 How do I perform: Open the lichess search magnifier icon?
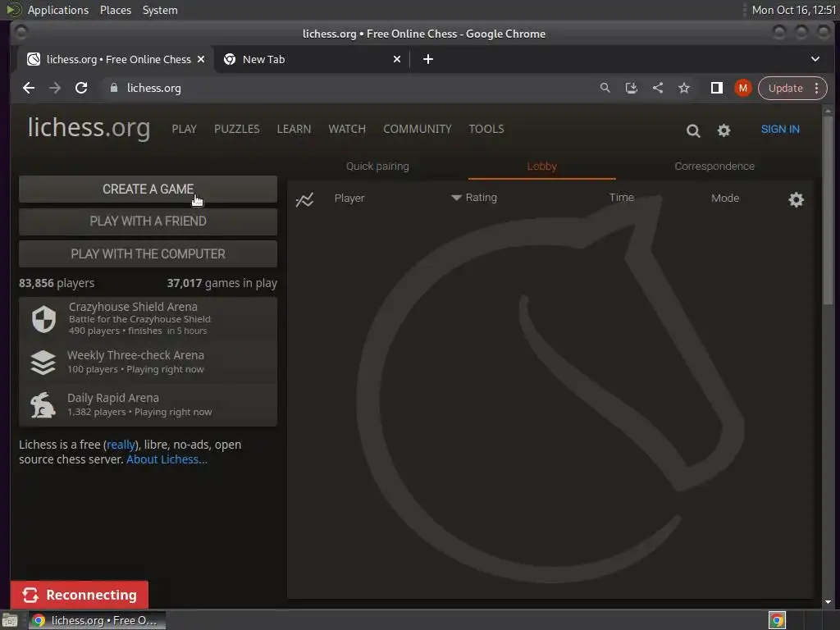692,130
